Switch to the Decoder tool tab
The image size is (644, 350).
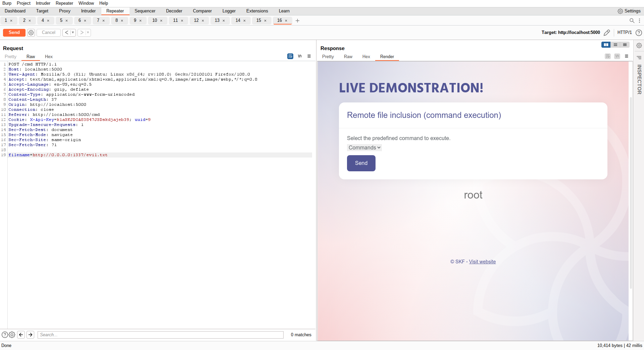174,11
